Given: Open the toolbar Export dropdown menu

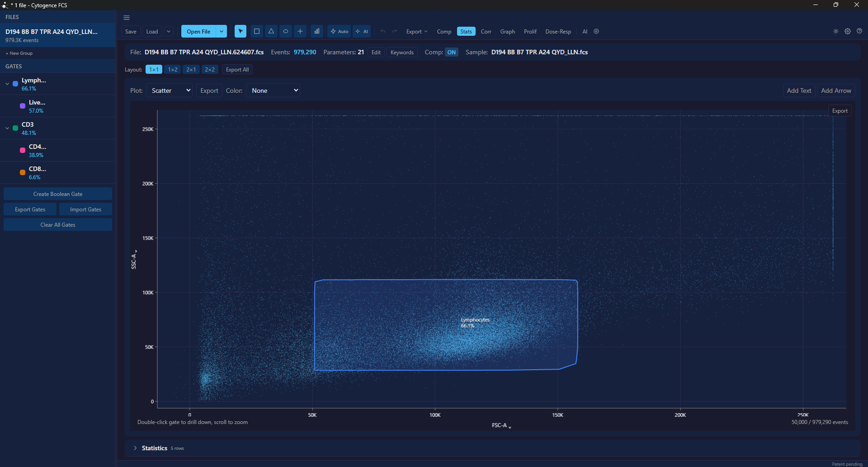Looking at the screenshot, I should [416, 31].
